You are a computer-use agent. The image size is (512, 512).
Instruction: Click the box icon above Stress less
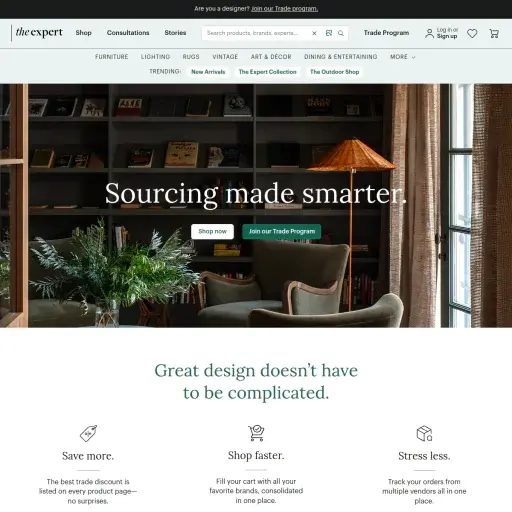[x=424, y=433]
